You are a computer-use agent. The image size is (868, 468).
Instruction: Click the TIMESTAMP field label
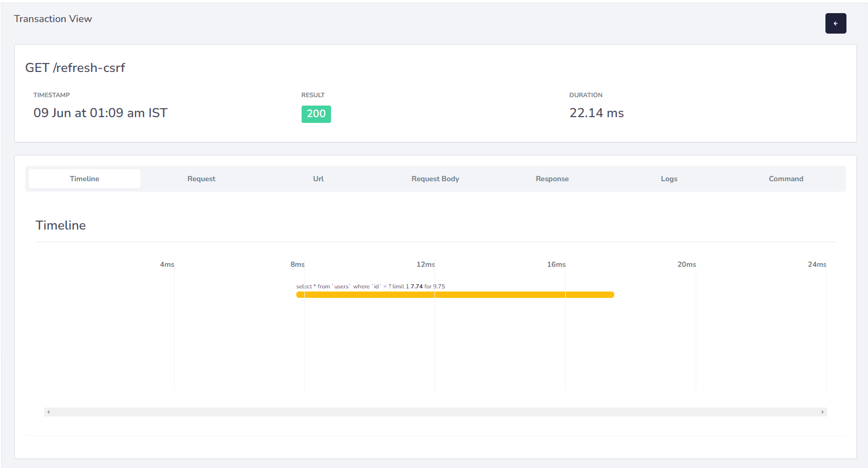pos(51,95)
